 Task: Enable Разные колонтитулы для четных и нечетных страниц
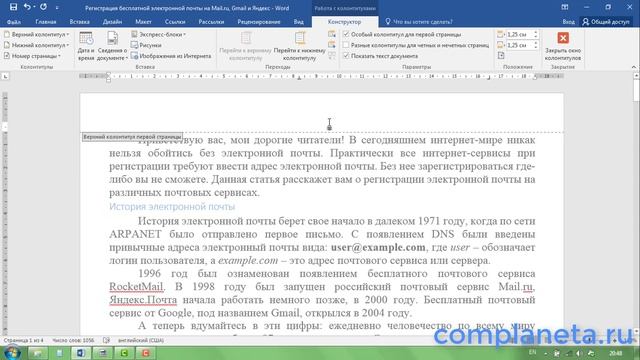coord(346,45)
